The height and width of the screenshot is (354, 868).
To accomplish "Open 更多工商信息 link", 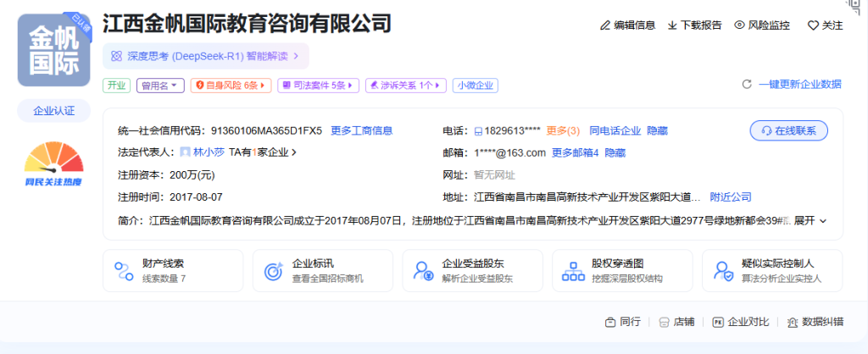I will pyautogui.click(x=361, y=130).
